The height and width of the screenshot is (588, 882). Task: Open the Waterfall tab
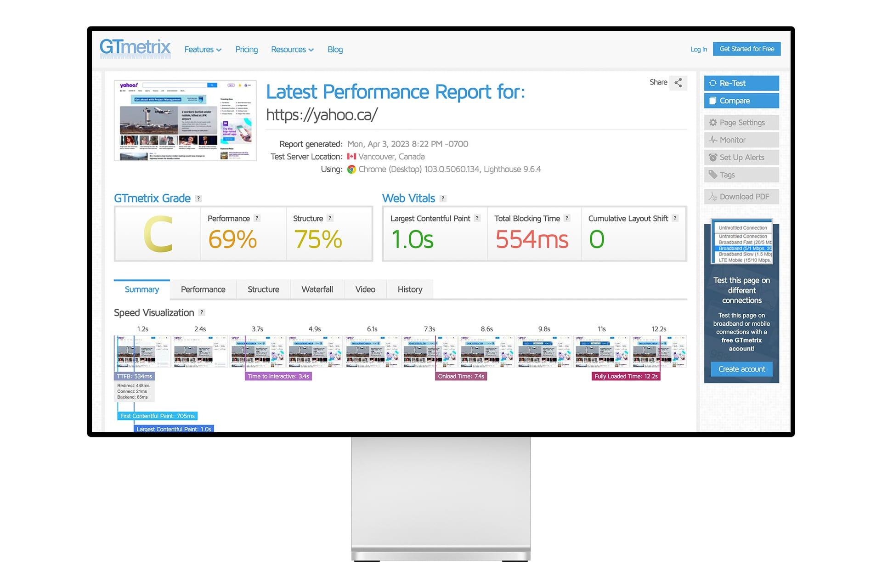click(x=317, y=289)
